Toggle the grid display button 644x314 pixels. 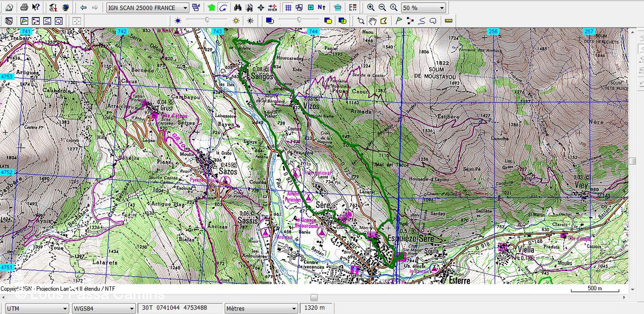(x=288, y=8)
